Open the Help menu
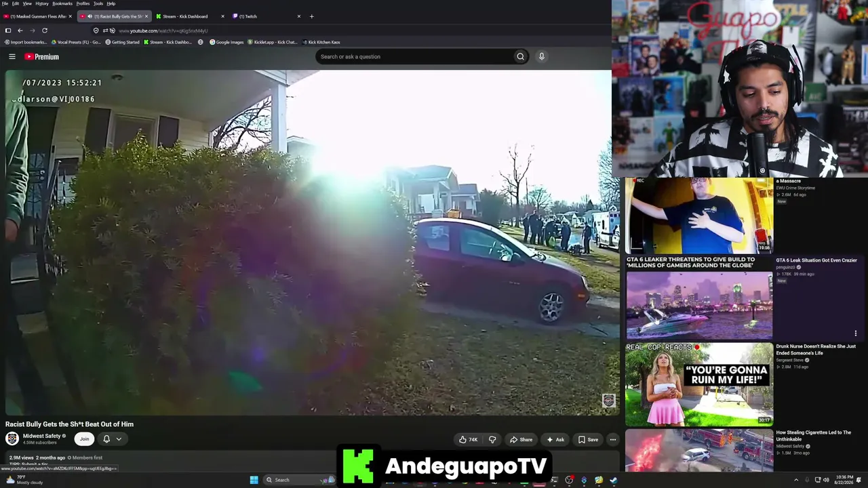This screenshot has width=868, height=488. (111, 3)
